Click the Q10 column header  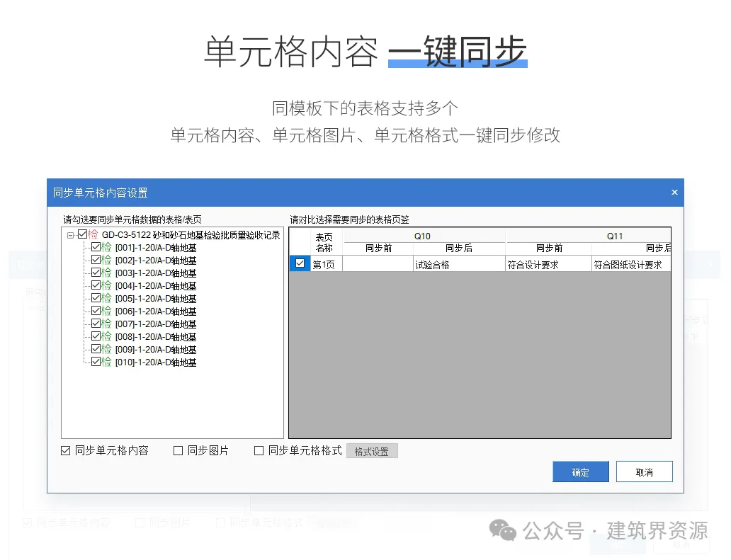coord(424,236)
